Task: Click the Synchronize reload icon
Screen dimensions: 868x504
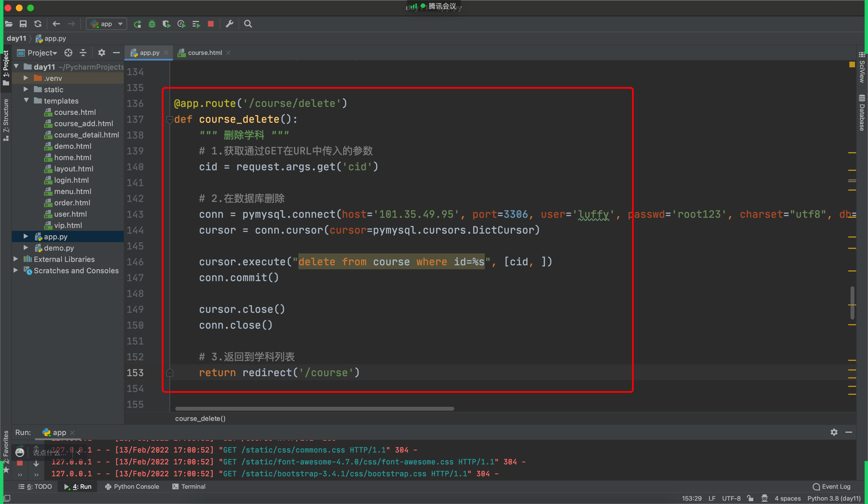Action: 38,24
